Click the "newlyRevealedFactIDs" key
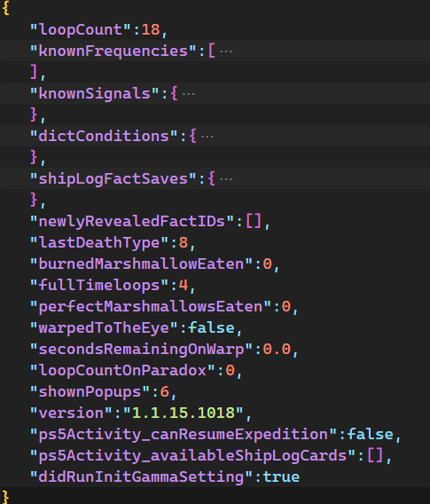 click(x=132, y=222)
